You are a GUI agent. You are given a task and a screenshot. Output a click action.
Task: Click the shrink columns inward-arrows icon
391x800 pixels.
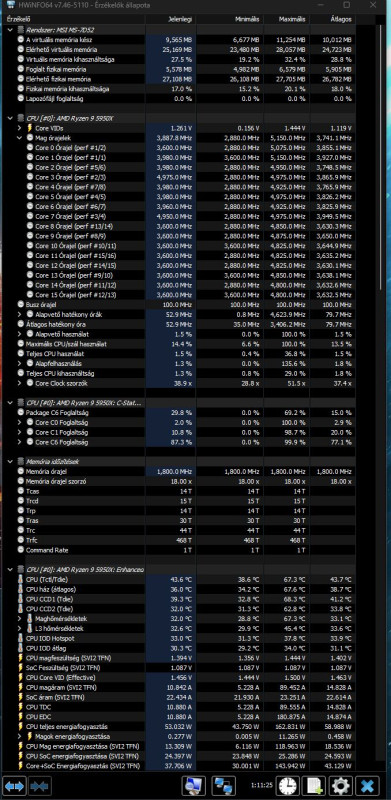(x=39, y=786)
